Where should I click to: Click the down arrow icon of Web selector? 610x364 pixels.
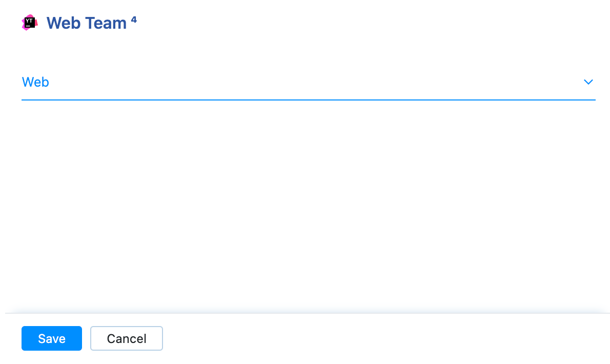pos(588,82)
